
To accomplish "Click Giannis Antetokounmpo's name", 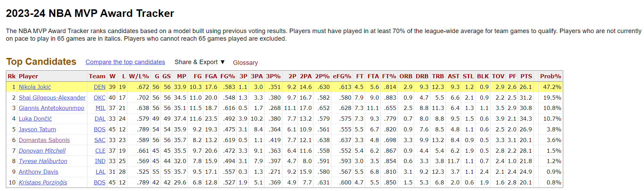I will 51,108.
